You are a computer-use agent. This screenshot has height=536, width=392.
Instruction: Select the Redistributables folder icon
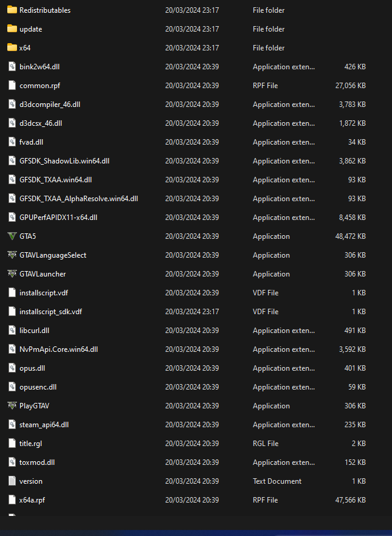coord(12,10)
